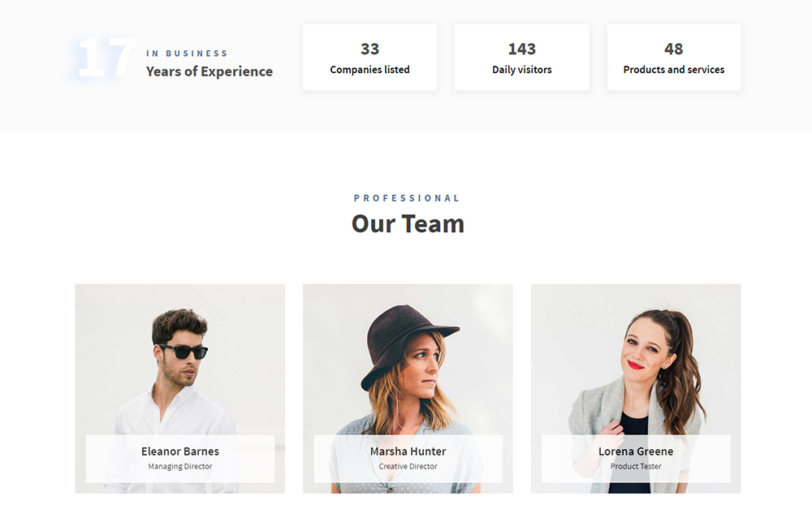The height and width of the screenshot is (505, 812).
Task: Click the Marsha Hunter name link
Action: point(408,451)
